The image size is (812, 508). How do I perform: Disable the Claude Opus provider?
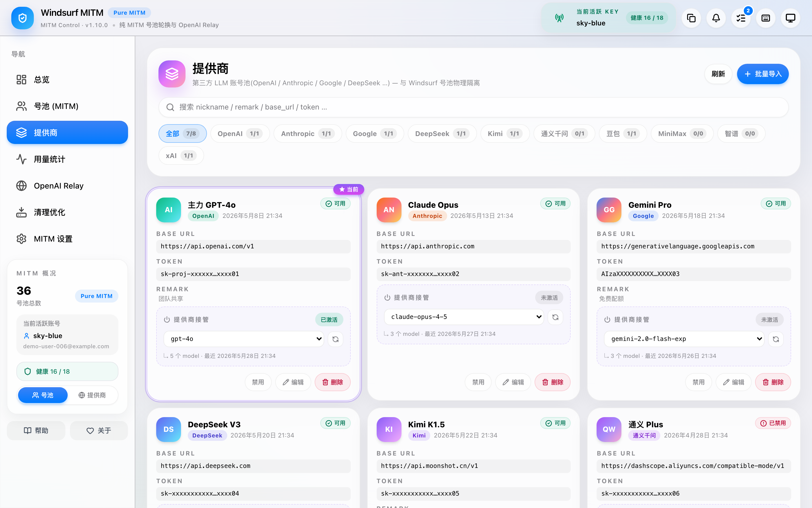pyautogui.click(x=478, y=382)
